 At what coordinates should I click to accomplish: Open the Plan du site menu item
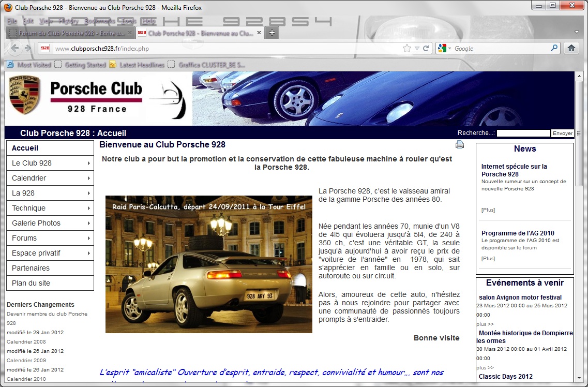(50, 283)
